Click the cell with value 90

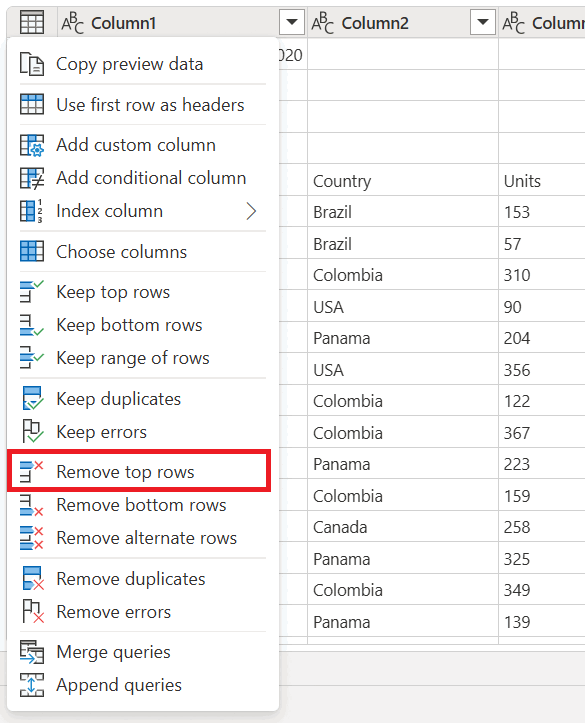click(542, 307)
